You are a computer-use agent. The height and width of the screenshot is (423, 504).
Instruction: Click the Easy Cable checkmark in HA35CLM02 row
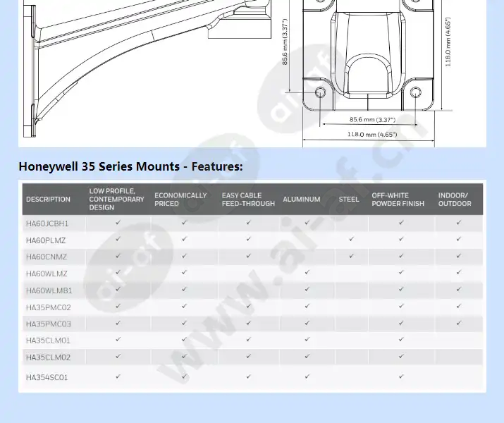coord(248,356)
